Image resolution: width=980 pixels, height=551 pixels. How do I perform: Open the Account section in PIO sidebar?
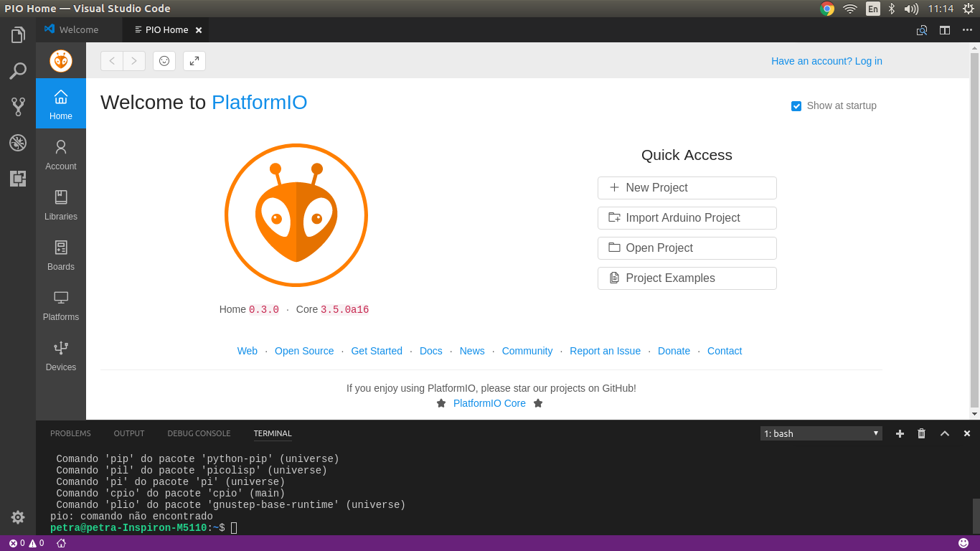[60, 154]
